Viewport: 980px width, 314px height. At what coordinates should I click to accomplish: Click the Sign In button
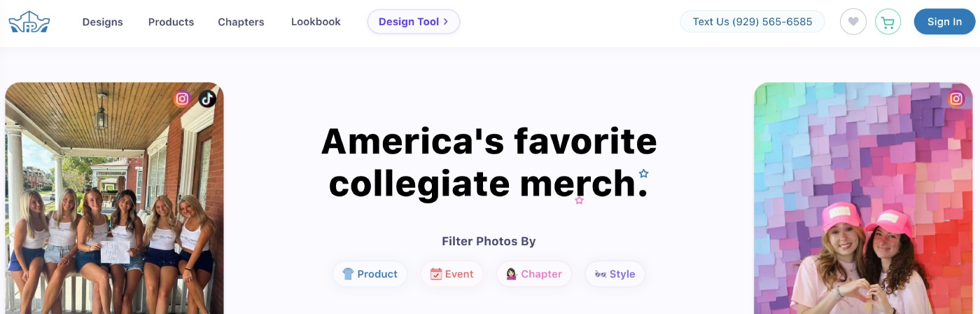(944, 22)
